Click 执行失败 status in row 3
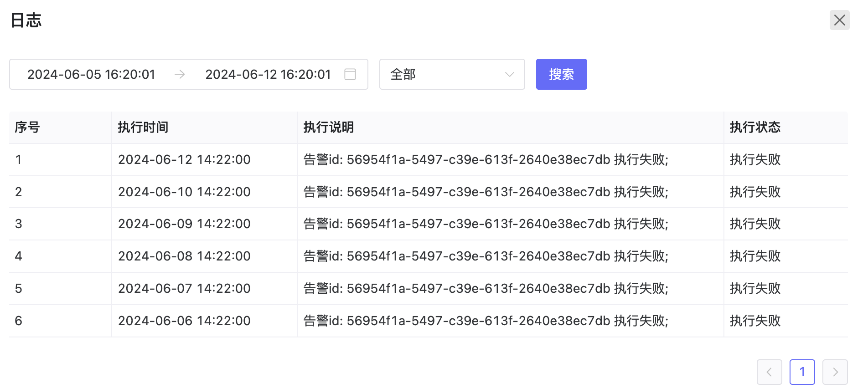The height and width of the screenshot is (388, 868). pos(755,224)
